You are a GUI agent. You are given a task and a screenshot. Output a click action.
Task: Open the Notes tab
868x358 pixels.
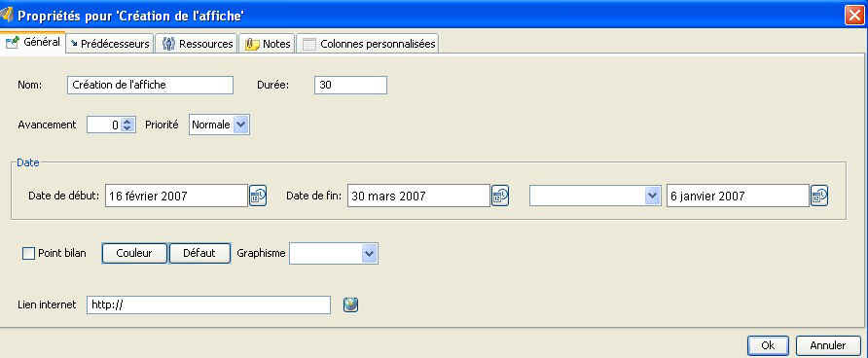click(x=268, y=44)
